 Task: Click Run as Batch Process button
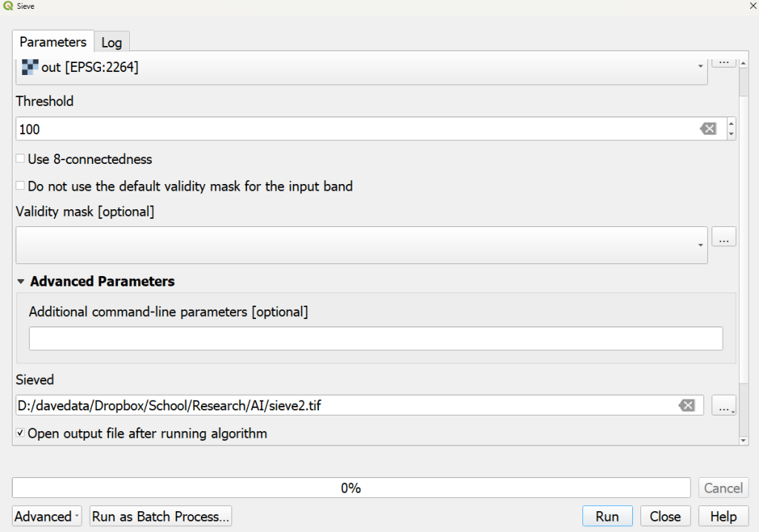[161, 516]
